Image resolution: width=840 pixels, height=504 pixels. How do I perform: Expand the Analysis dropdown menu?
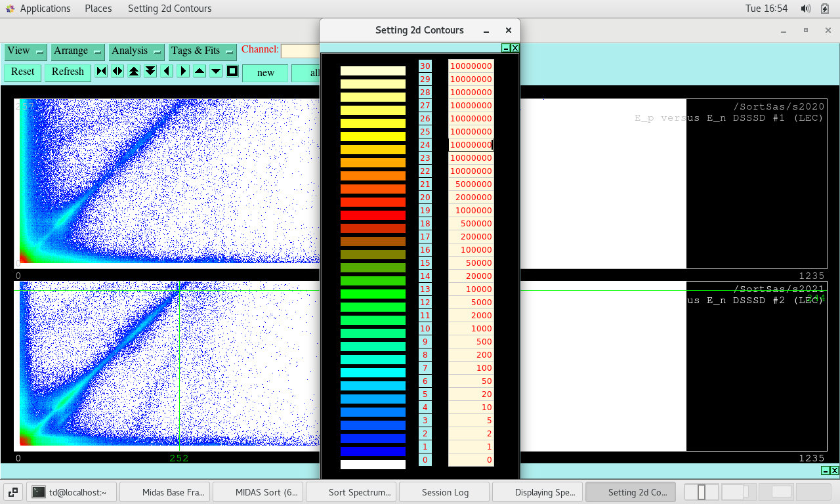tap(136, 51)
